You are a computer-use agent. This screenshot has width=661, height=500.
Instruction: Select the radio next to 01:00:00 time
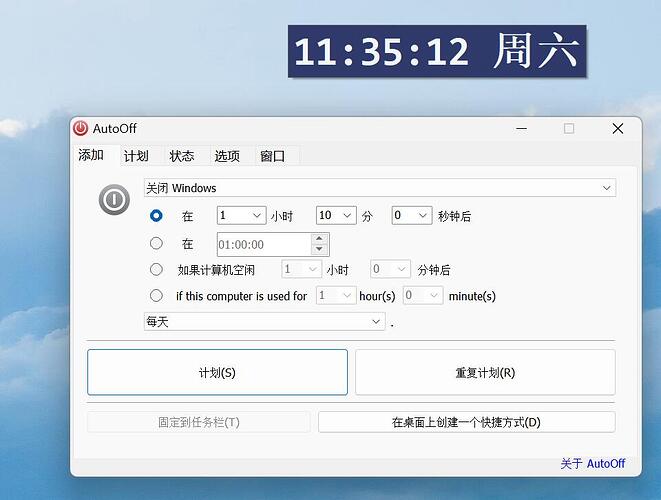click(156, 243)
